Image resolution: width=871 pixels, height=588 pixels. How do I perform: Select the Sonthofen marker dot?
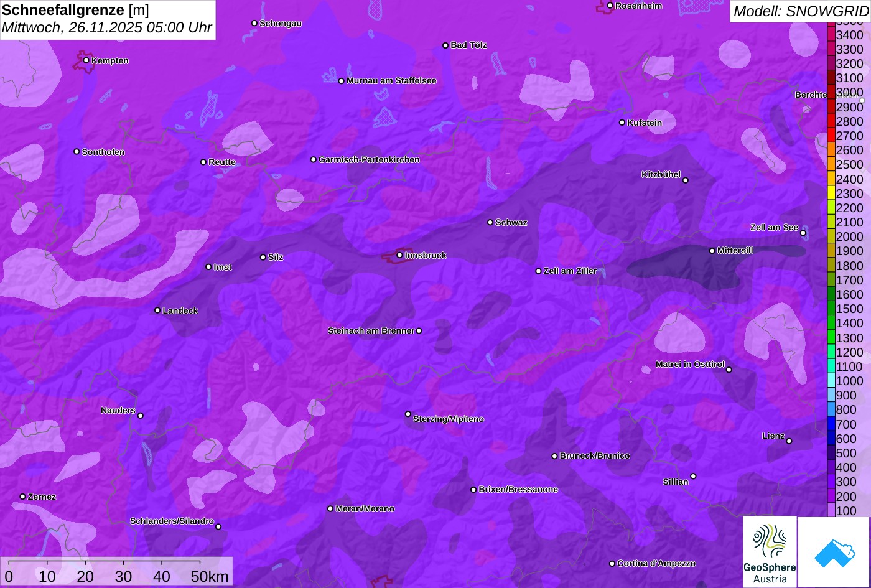tap(77, 152)
